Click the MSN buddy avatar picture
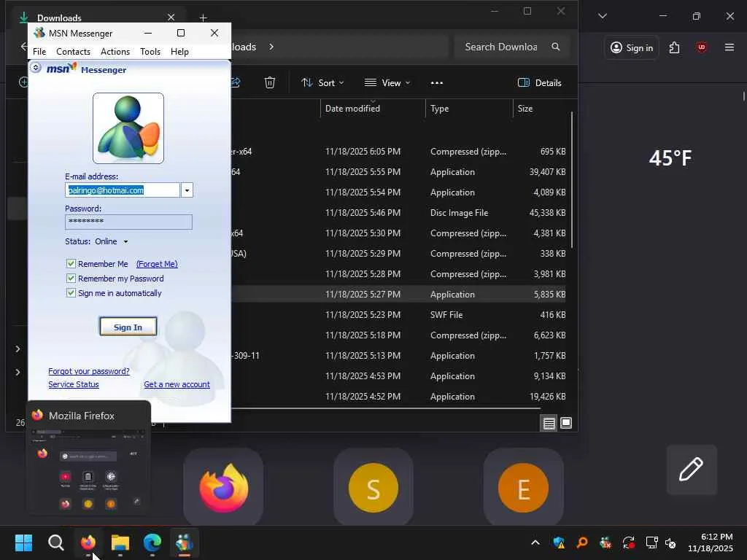The width and height of the screenshot is (747, 560). tap(128, 128)
